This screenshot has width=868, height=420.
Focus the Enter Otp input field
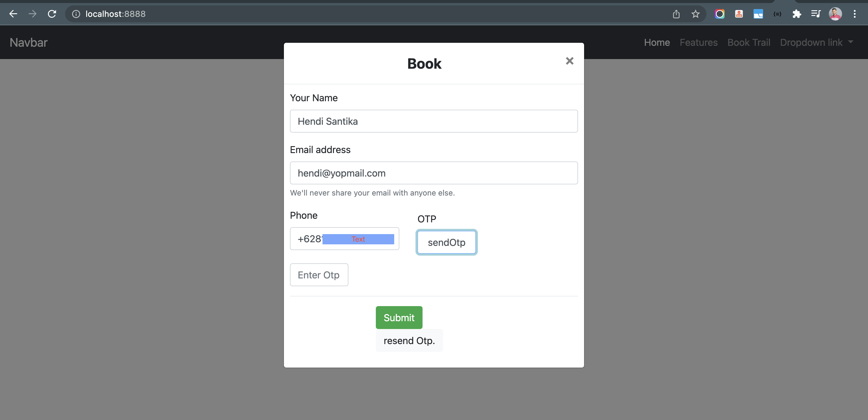(319, 275)
